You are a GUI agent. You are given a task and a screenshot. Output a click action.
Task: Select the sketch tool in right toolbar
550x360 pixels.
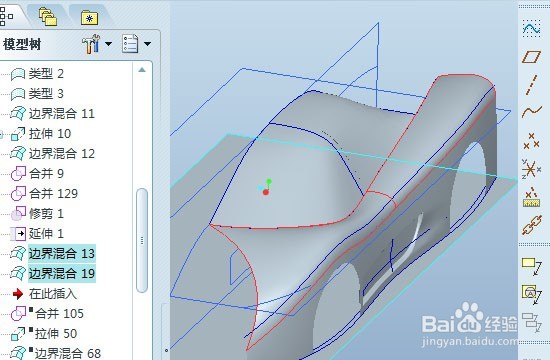[x=531, y=29]
